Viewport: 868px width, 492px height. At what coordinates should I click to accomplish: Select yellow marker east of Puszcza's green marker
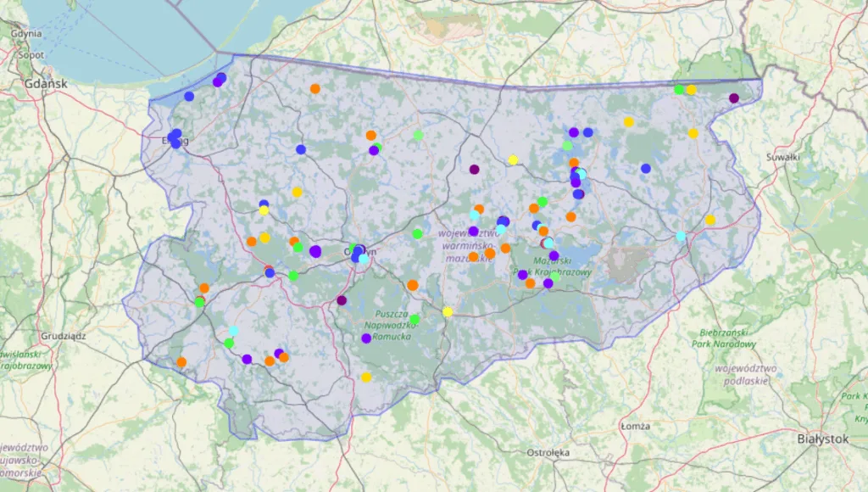click(448, 311)
